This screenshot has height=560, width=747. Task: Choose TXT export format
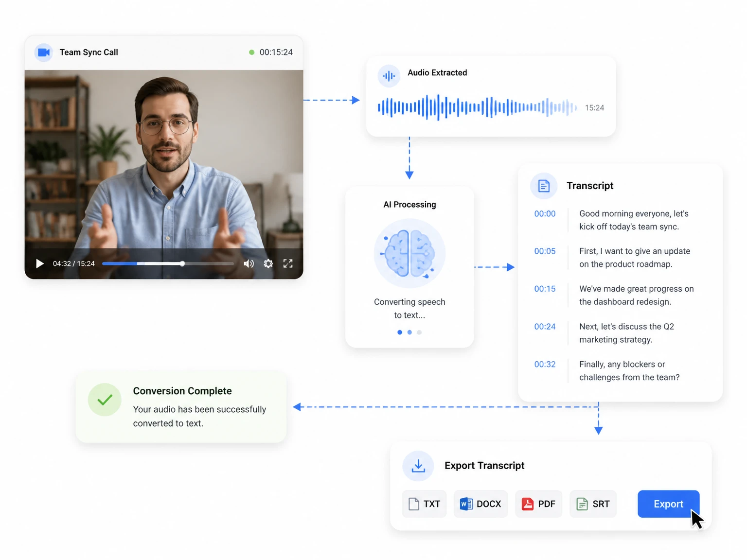point(424,504)
